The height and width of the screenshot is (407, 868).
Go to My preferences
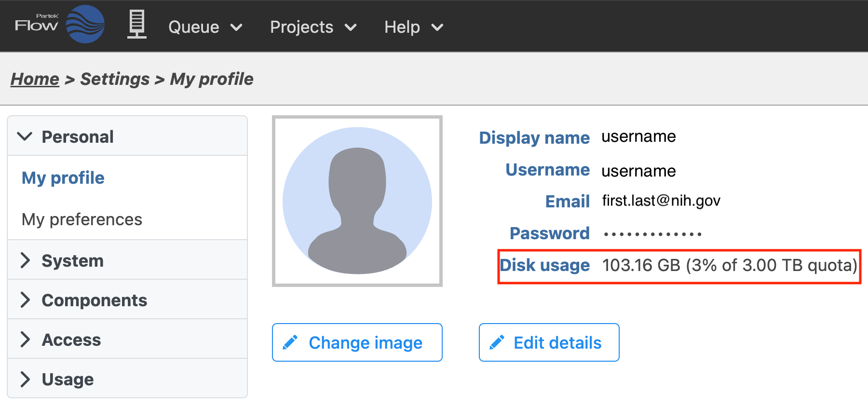coord(82,219)
